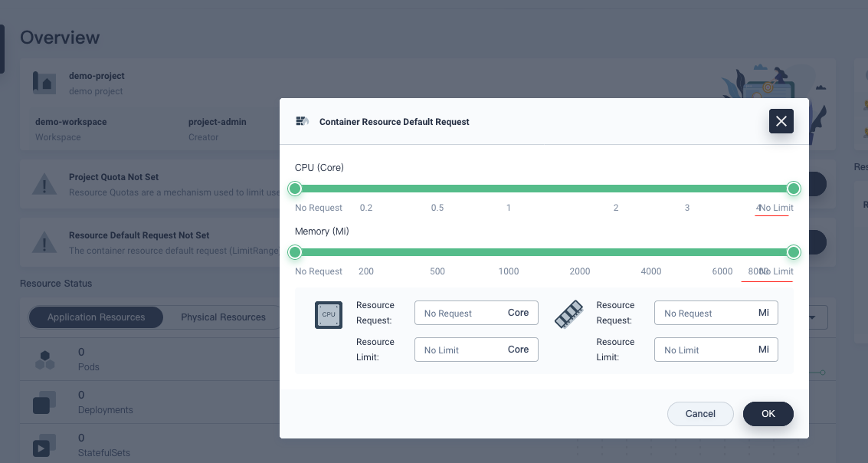Select the 1000 mark on Memory scale
The width and height of the screenshot is (868, 463).
tap(508, 271)
